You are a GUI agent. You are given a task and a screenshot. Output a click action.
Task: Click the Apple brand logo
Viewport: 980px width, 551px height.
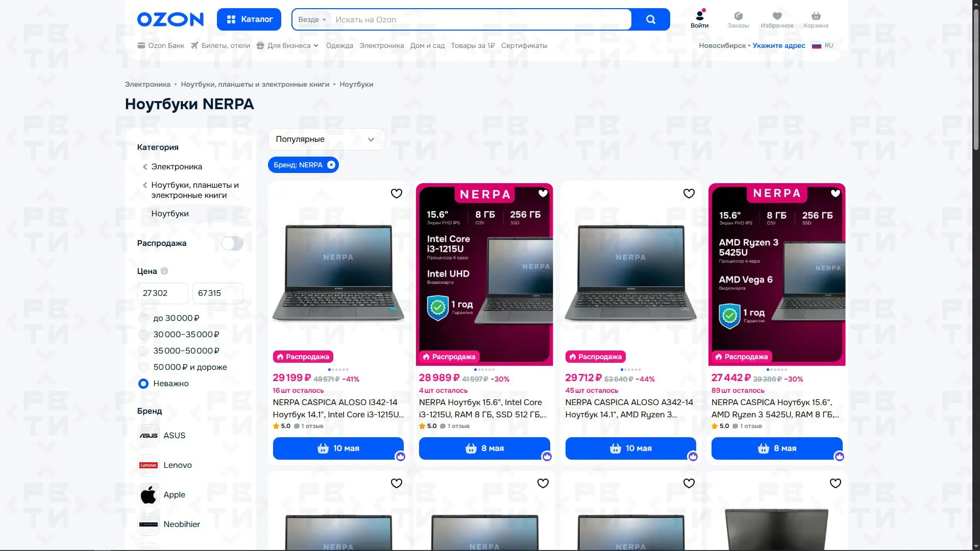[149, 495]
